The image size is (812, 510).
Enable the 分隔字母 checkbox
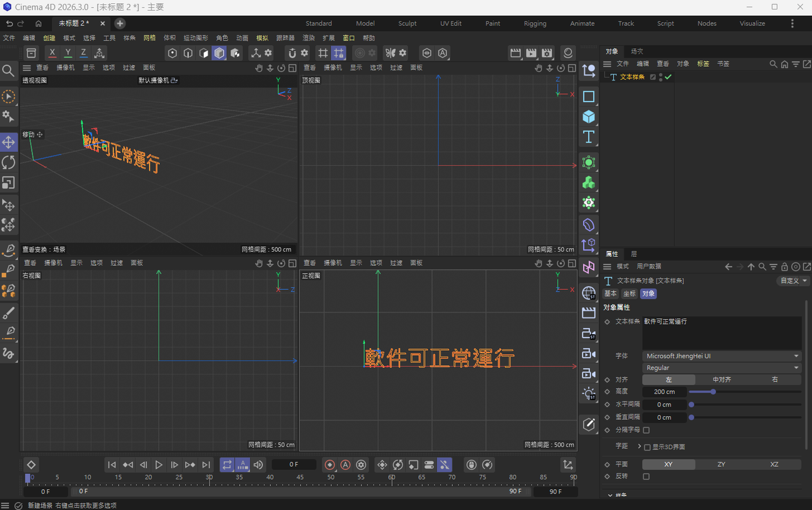[646, 430]
